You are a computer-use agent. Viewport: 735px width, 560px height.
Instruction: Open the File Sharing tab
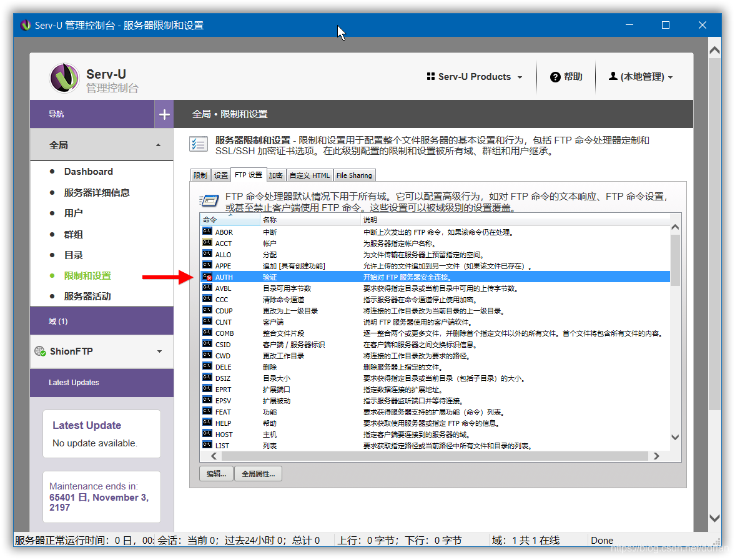click(x=354, y=175)
